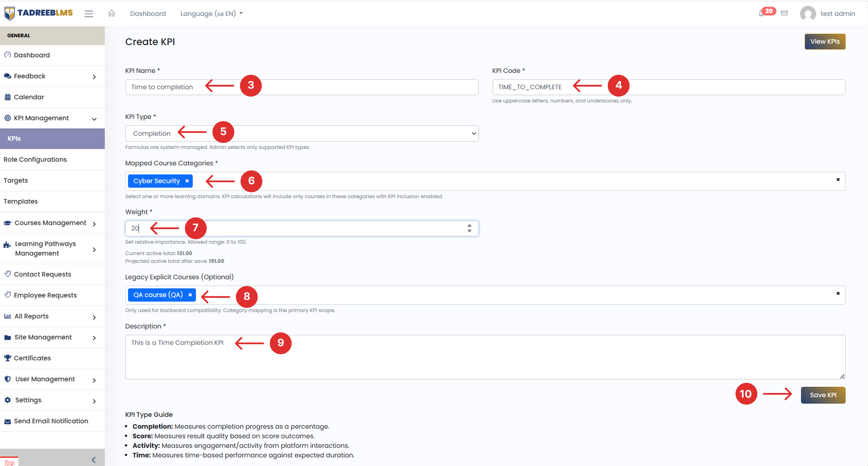Click the Contact Requests handshake icon
The image size is (868, 466).
click(7, 274)
